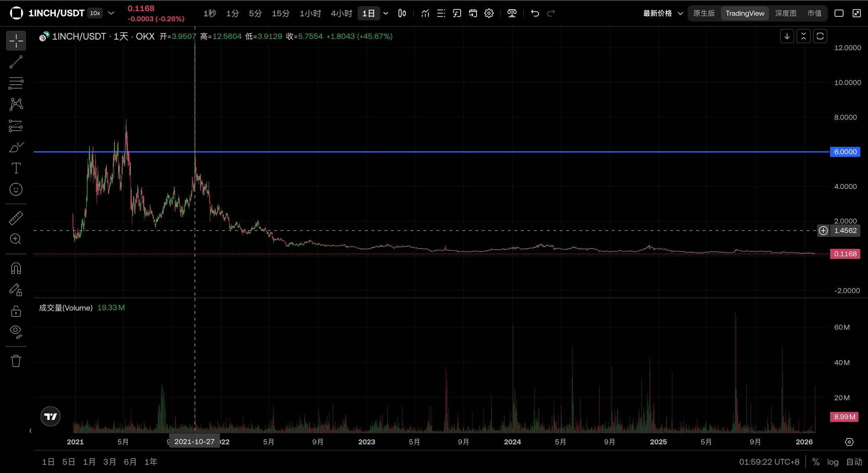
Task: Switch to the 原生版 tab
Action: [x=704, y=13]
